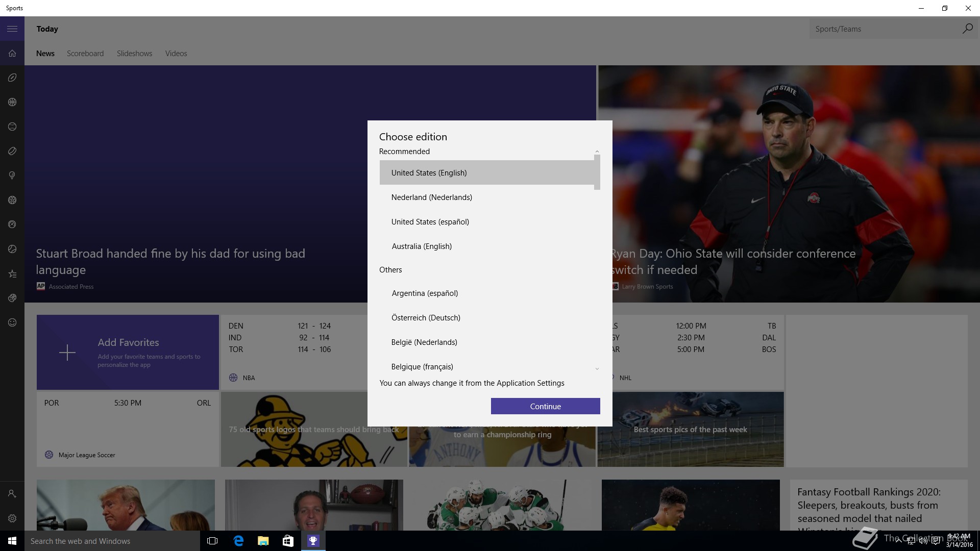The height and width of the screenshot is (551, 980).
Task: Open Best sports pics of the past week
Action: click(x=690, y=429)
